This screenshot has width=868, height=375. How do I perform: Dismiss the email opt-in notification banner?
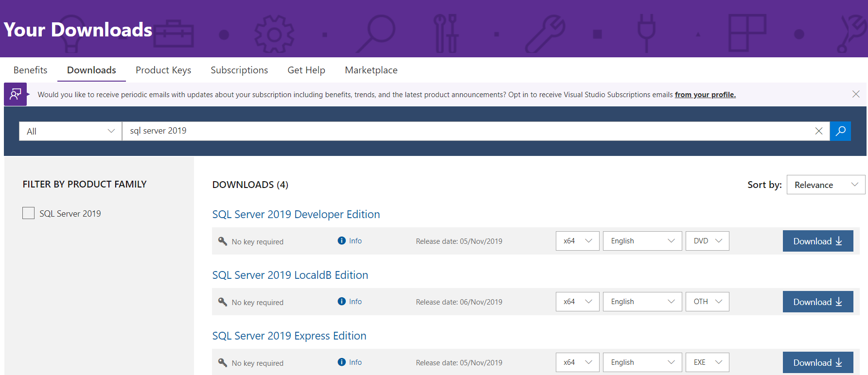856,94
